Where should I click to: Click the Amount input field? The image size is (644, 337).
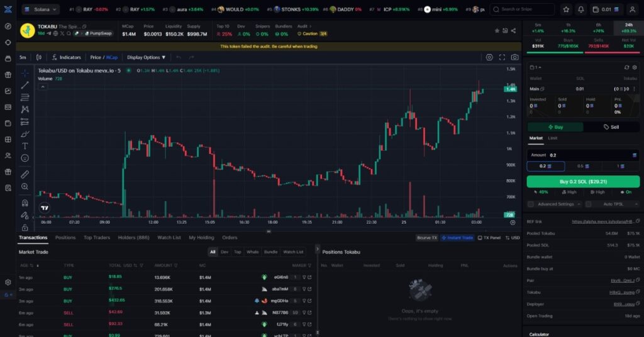[583, 155]
